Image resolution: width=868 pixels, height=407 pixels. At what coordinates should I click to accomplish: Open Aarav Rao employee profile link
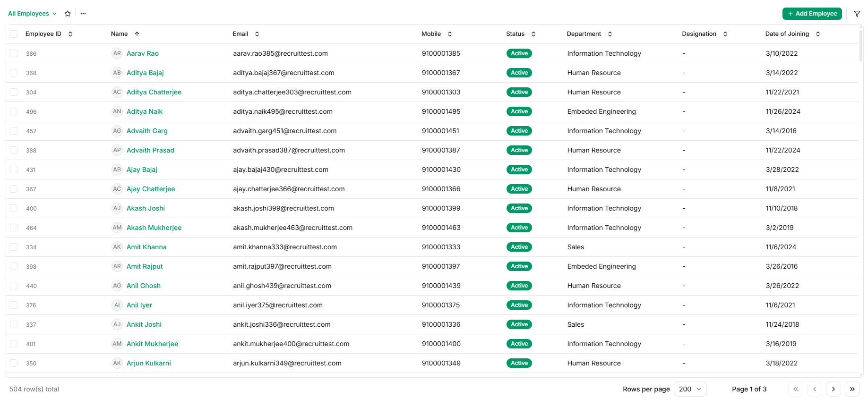tap(143, 53)
